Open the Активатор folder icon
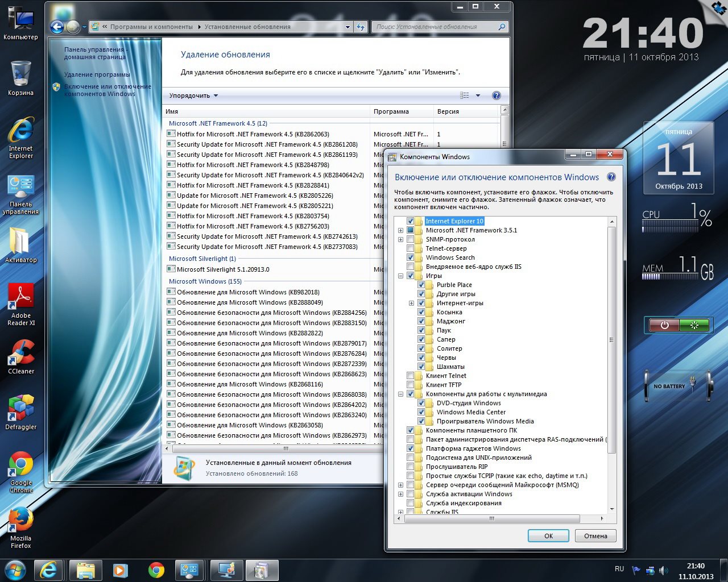Screen dimensions: 728x582 [x=20, y=246]
